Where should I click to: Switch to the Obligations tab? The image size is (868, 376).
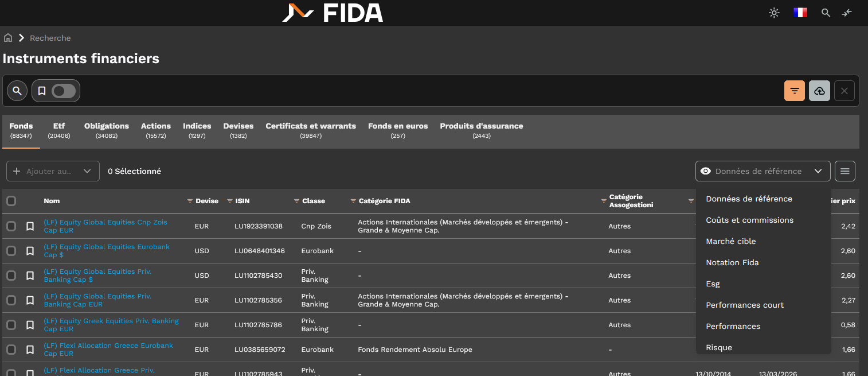click(107, 131)
